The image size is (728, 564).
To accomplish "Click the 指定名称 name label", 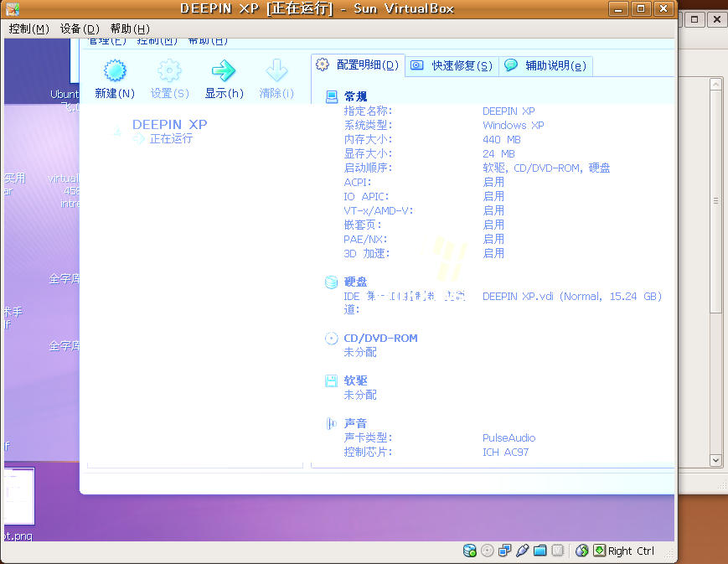I will click(x=368, y=111).
